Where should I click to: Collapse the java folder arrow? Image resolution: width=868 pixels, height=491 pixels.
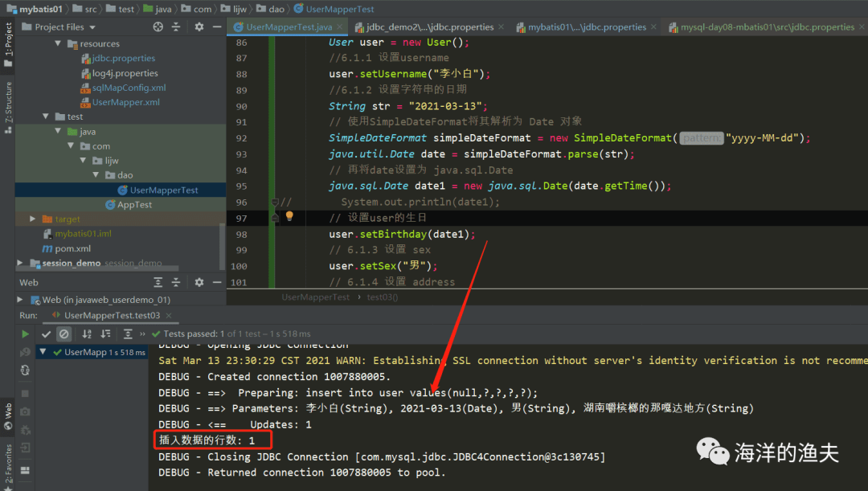[58, 131]
